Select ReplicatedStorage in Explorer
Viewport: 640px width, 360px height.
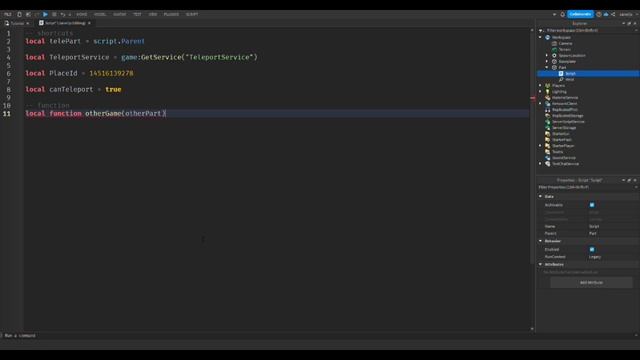[567, 116]
